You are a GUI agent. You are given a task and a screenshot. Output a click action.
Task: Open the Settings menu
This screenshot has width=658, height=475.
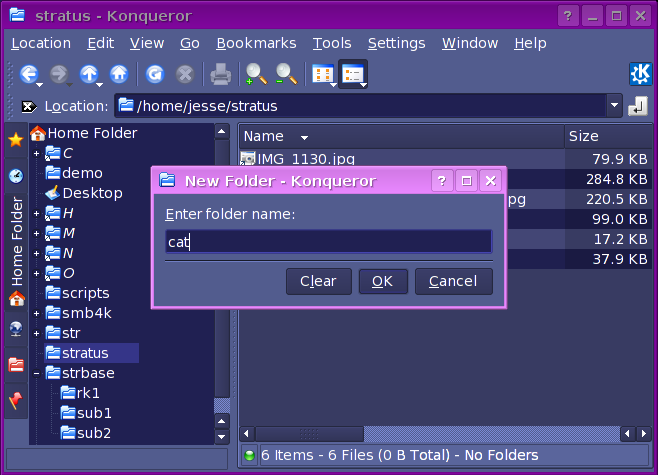tap(397, 43)
